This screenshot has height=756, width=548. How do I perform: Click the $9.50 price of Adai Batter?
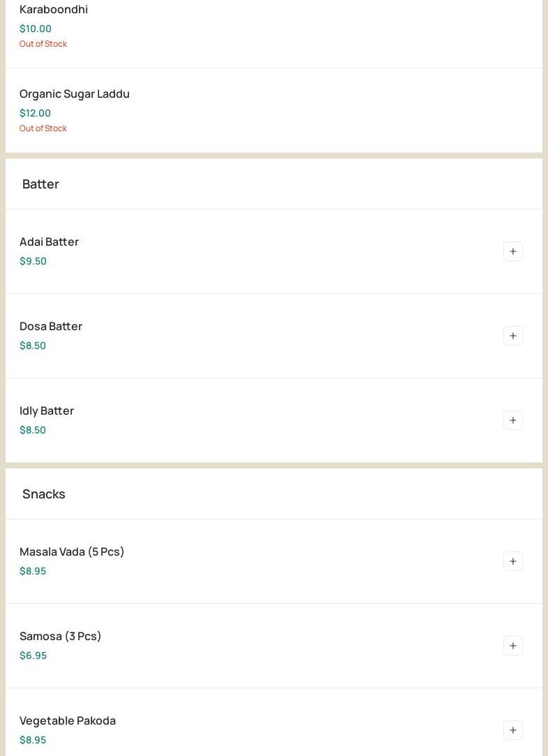pyautogui.click(x=33, y=261)
